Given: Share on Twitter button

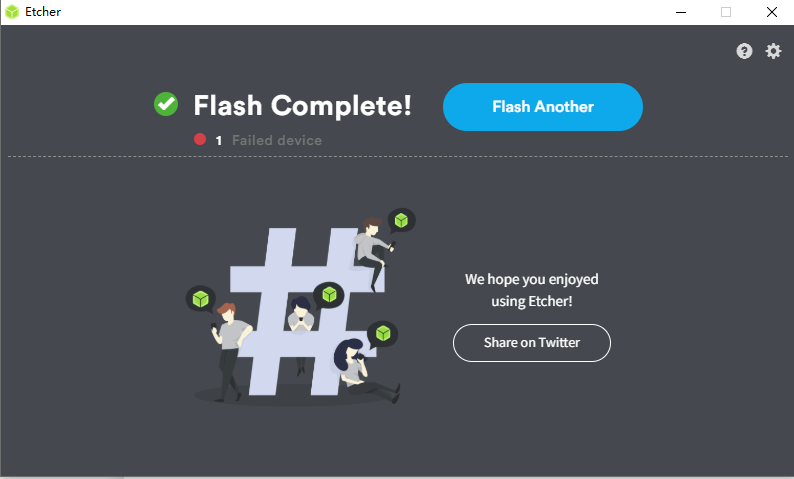Looking at the screenshot, I should [532, 343].
